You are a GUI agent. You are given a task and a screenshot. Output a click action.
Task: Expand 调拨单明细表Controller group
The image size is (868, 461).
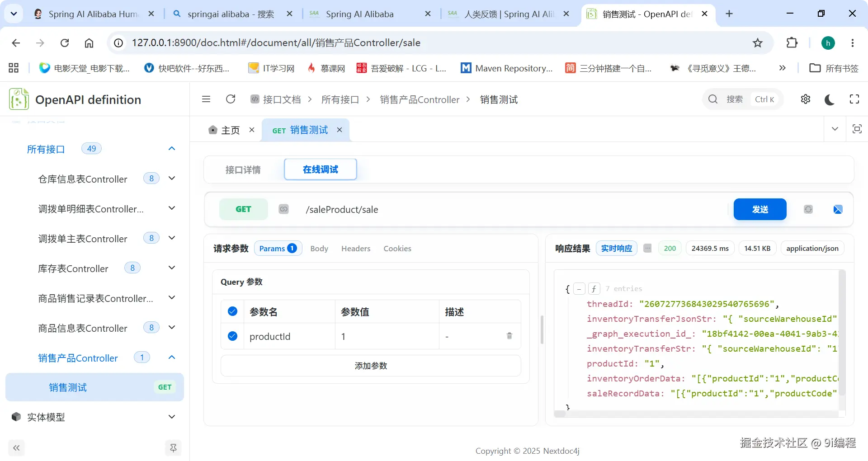pos(172,208)
